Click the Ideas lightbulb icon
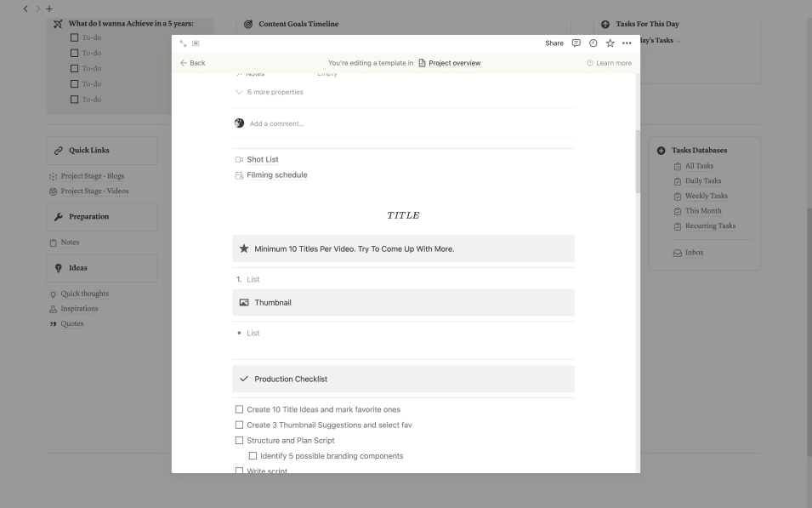812x508 pixels. click(59, 268)
